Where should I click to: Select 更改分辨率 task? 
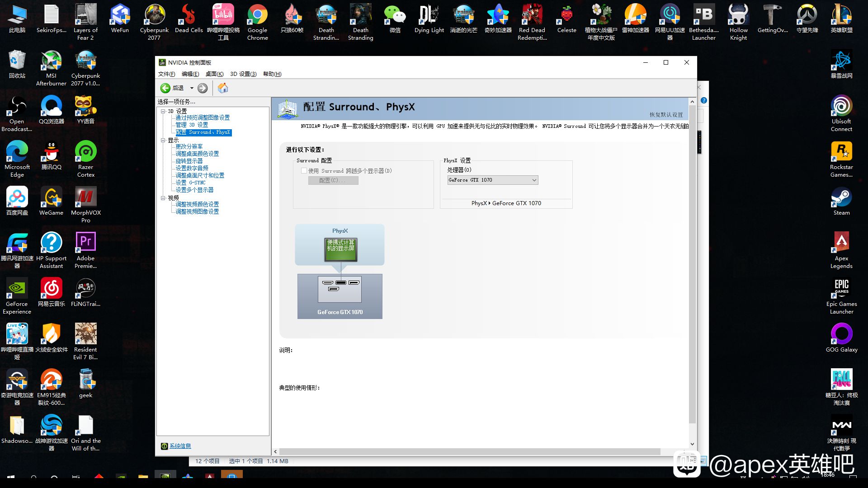pyautogui.click(x=189, y=146)
